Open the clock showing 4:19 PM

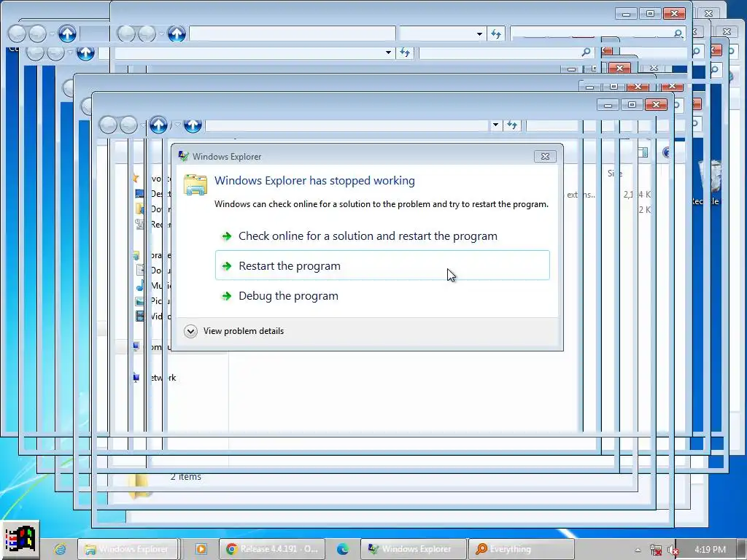(x=710, y=550)
